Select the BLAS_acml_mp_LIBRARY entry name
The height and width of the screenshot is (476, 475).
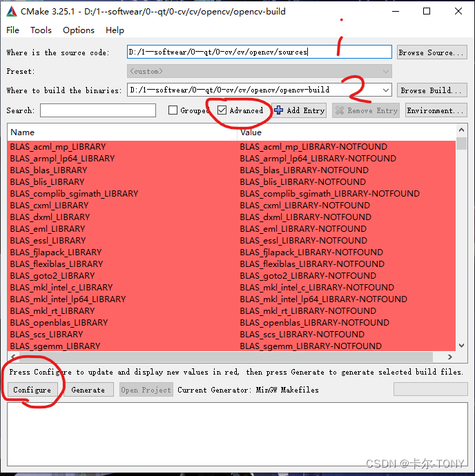[x=58, y=147]
